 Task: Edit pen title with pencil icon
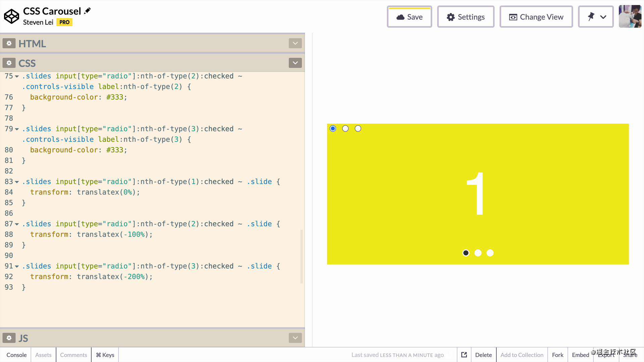88,11
